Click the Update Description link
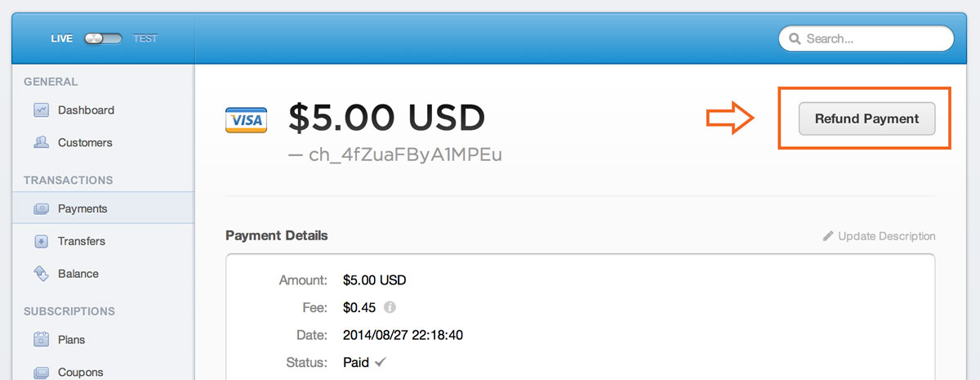Viewport: 980px width, 380px height. [887, 236]
